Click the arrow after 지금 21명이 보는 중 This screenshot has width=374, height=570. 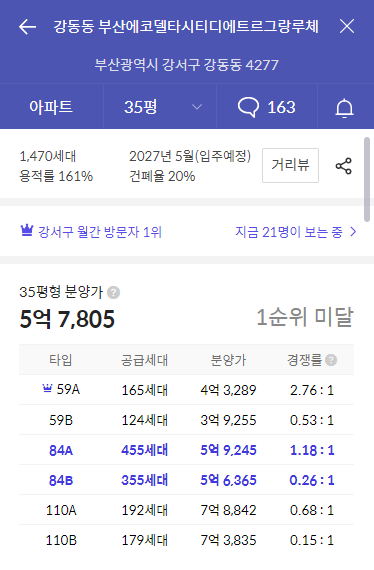[x=353, y=232]
